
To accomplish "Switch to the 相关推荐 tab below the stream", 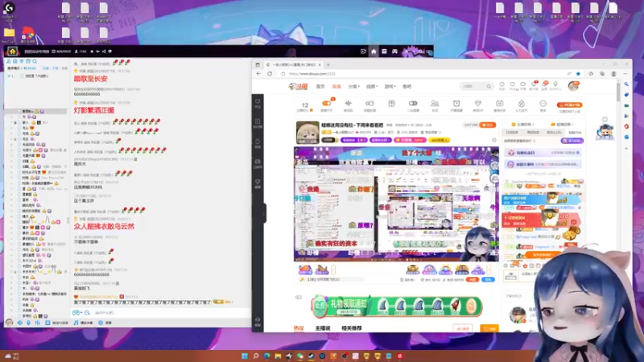I will pyautogui.click(x=352, y=328).
